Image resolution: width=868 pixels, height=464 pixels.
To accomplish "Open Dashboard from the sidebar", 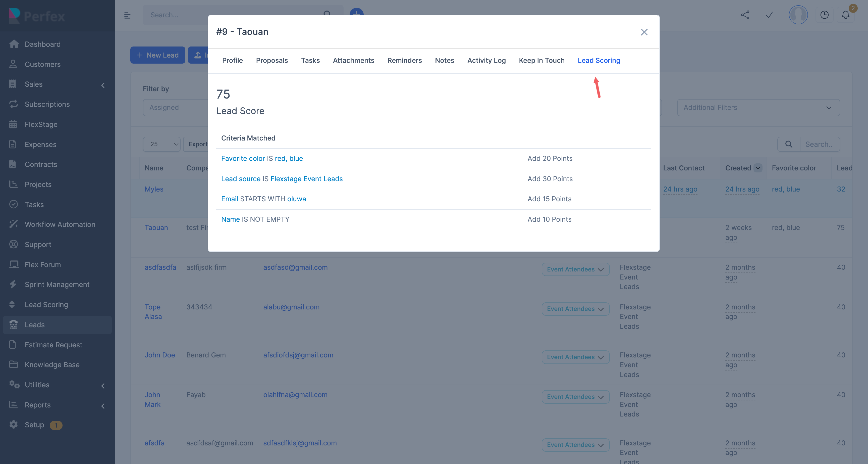I will coord(42,44).
